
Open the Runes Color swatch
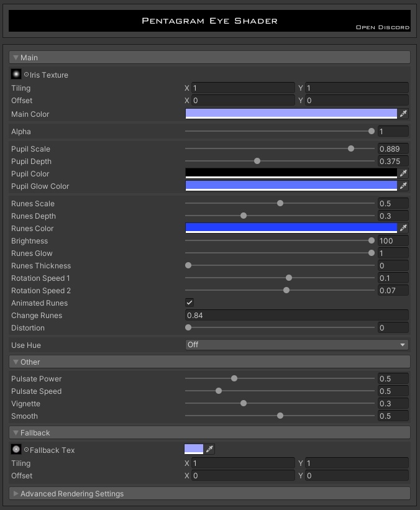tap(291, 228)
